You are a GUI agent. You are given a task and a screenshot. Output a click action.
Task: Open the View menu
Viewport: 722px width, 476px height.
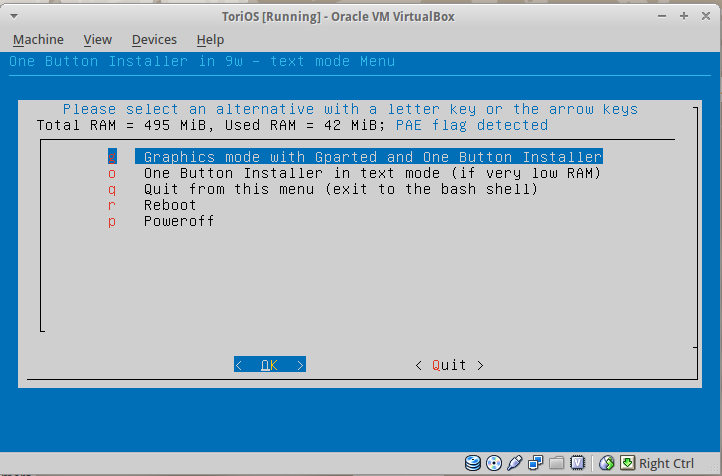98,40
